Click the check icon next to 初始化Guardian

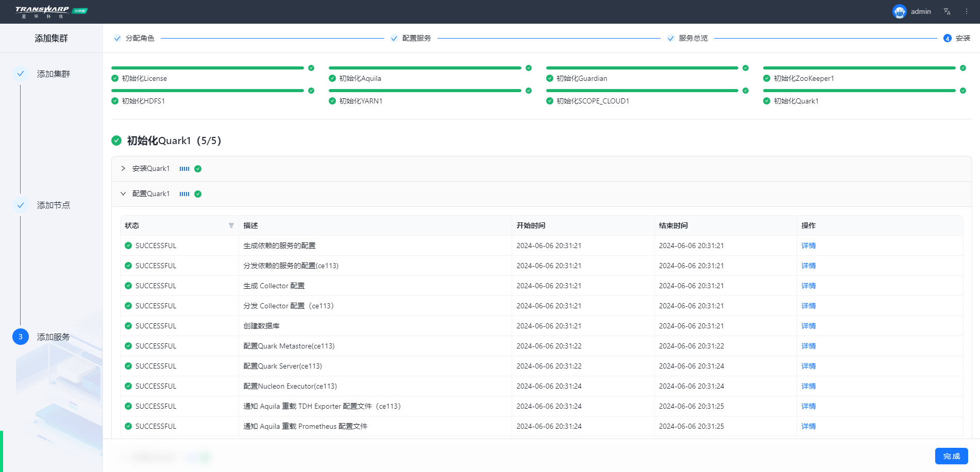click(550, 78)
